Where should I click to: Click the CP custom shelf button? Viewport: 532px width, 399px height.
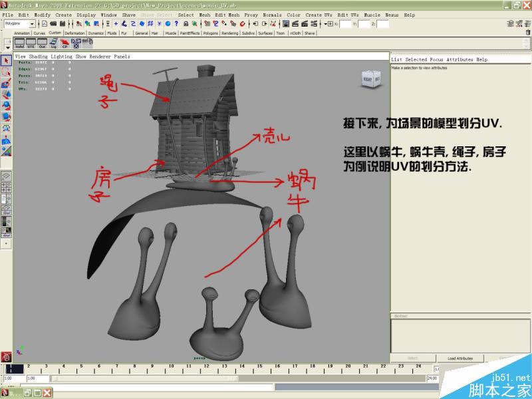[x=65, y=43]
